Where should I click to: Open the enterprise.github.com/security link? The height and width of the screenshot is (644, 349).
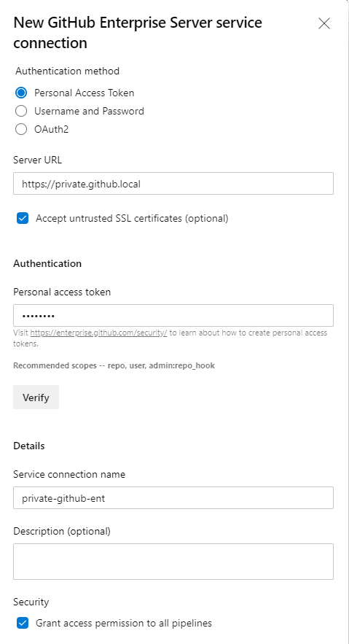98,333
